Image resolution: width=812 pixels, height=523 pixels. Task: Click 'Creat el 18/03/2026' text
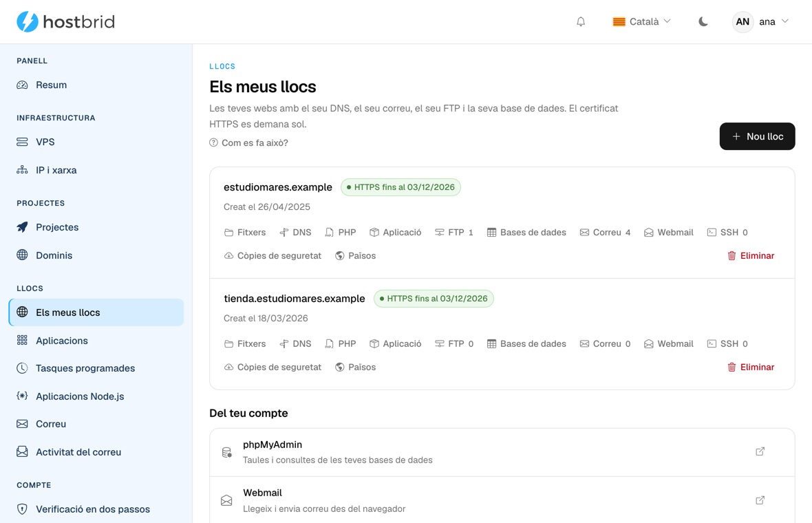coord(266,319)
